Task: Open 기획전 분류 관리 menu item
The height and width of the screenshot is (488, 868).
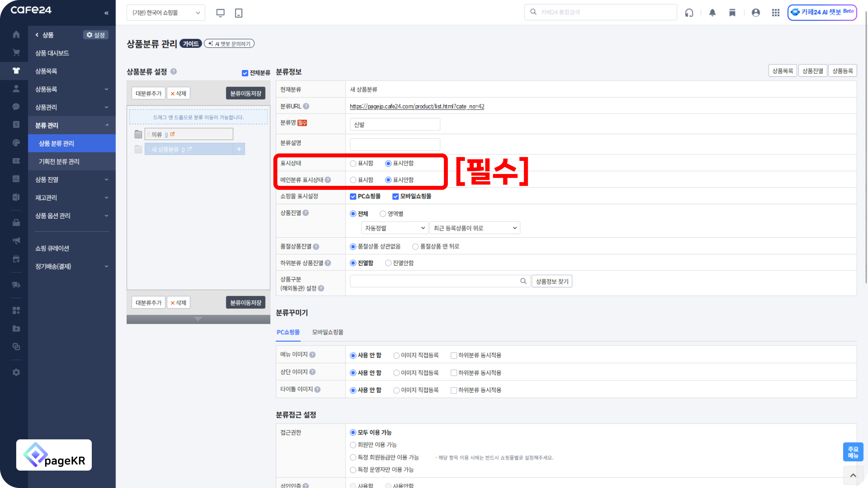Action: point(59,161)
